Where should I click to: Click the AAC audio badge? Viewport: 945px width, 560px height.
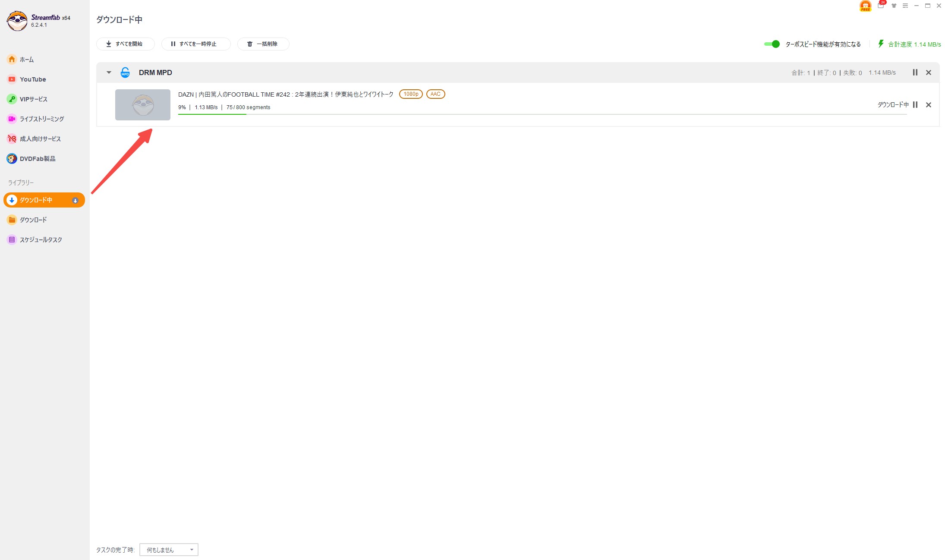pyautogui.click(x=435, y=94)
